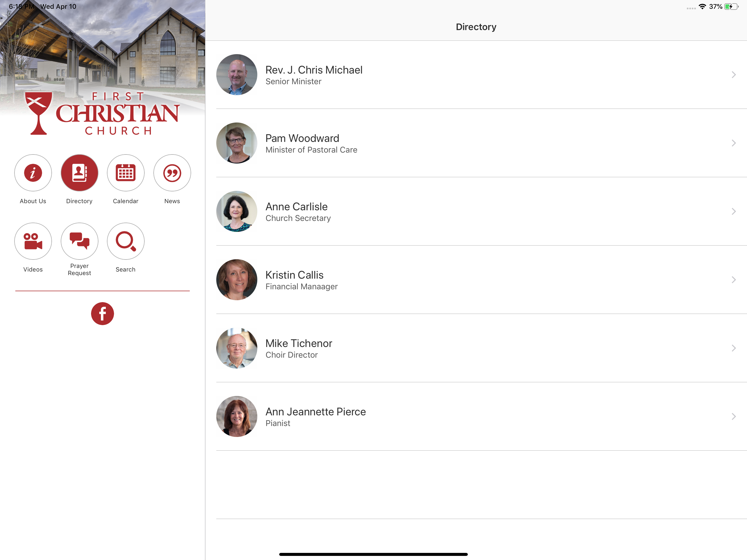The image size is (747, 560).
Task: Tap the Minister of Pastoral Care subtitle
Action: point(311,150)
